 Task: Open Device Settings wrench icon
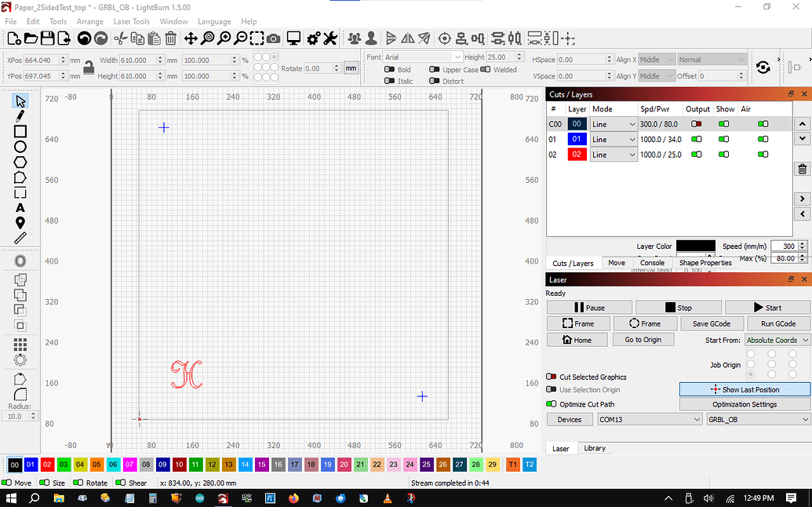pos(330,38)
